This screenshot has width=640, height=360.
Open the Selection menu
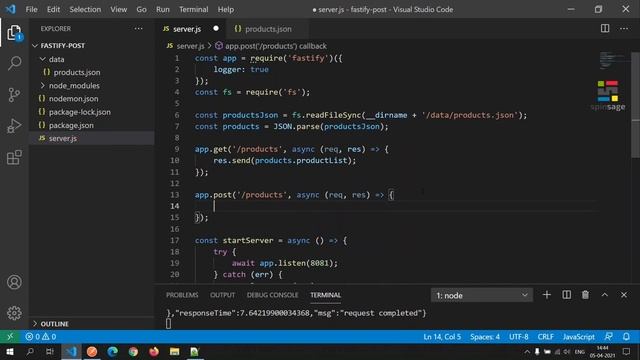point(85,9)
